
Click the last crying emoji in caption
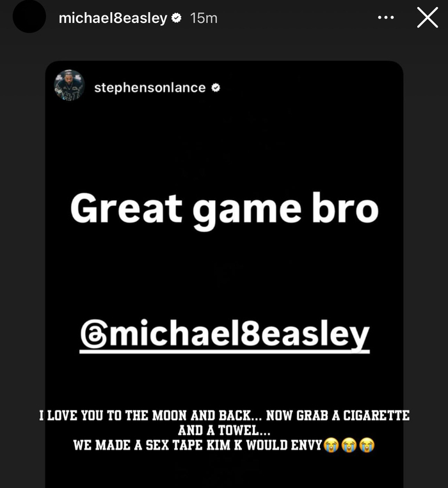(x=367, y=445)
